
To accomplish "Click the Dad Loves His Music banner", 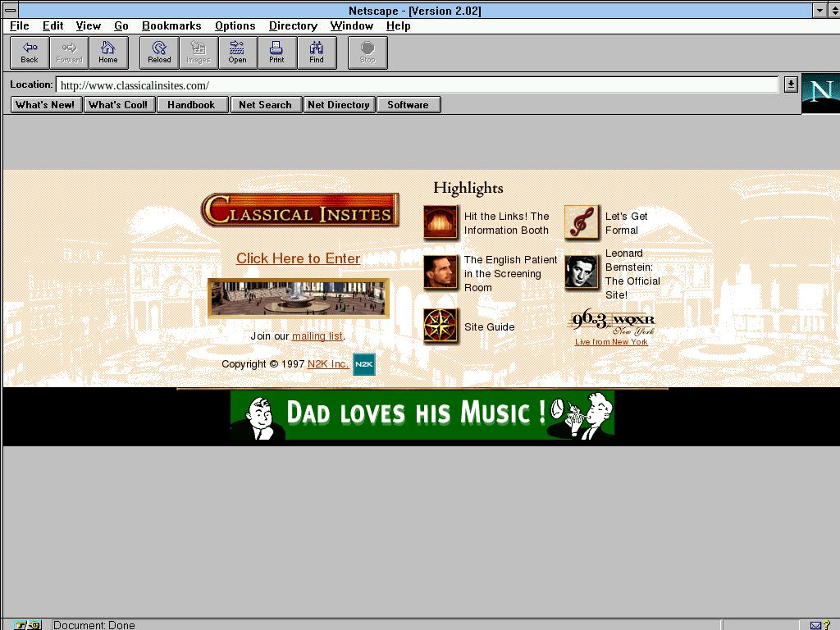I will pyautogui.click(x=422, y=415).
